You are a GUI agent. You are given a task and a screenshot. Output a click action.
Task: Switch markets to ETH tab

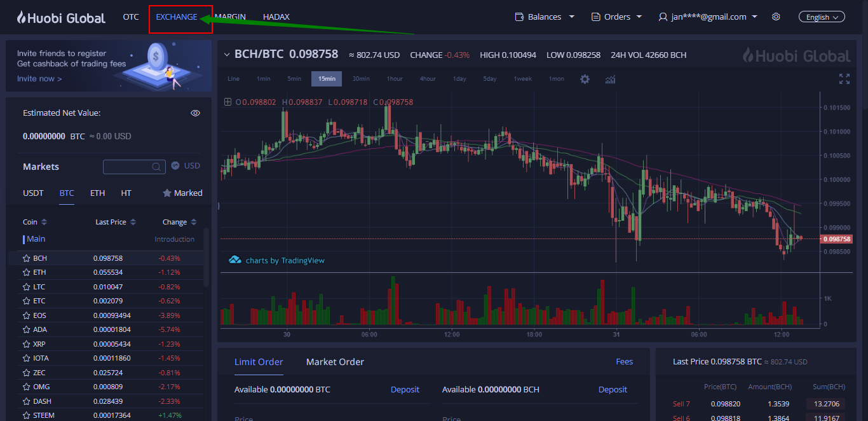pos(97,193)
